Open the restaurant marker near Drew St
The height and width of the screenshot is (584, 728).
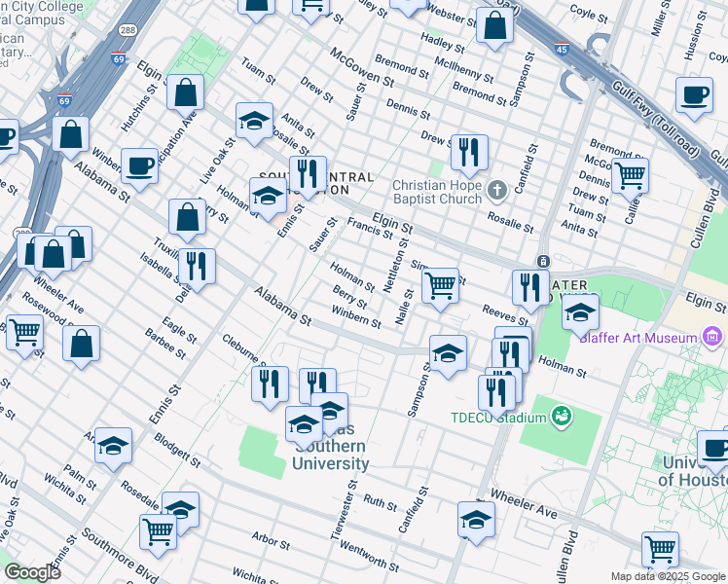470,153
